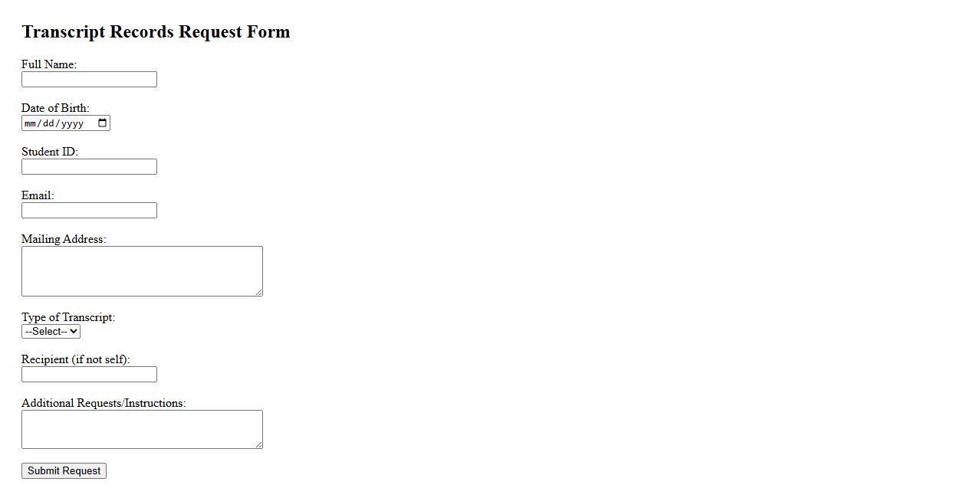
Task: Click inside the Mailing Address text area
Action: coord(142,270)
